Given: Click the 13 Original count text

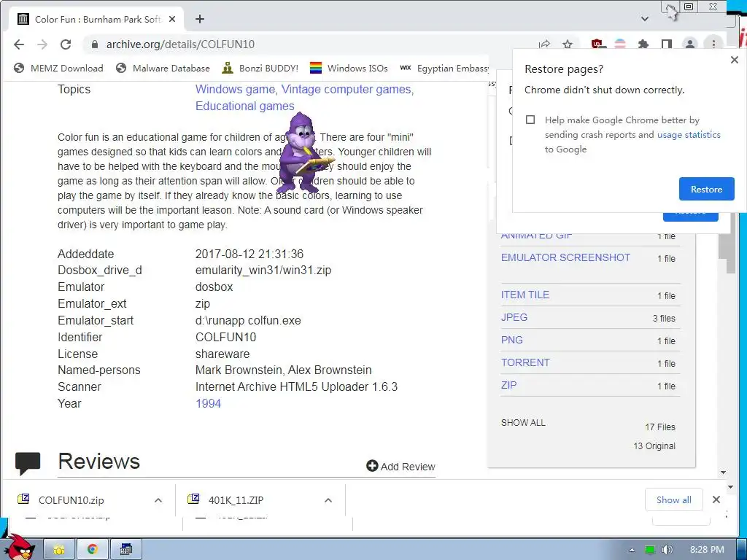Looking at the screenshot, I should 654,446.
